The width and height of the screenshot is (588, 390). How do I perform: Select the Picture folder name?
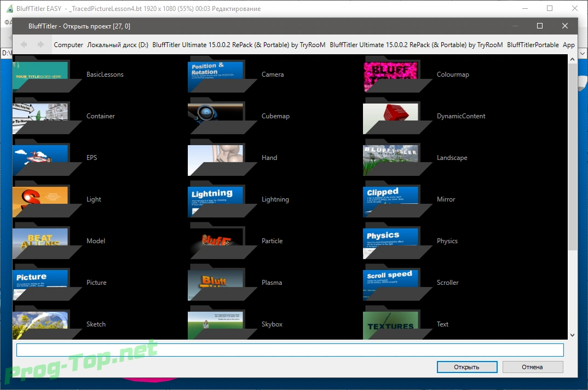96,283
